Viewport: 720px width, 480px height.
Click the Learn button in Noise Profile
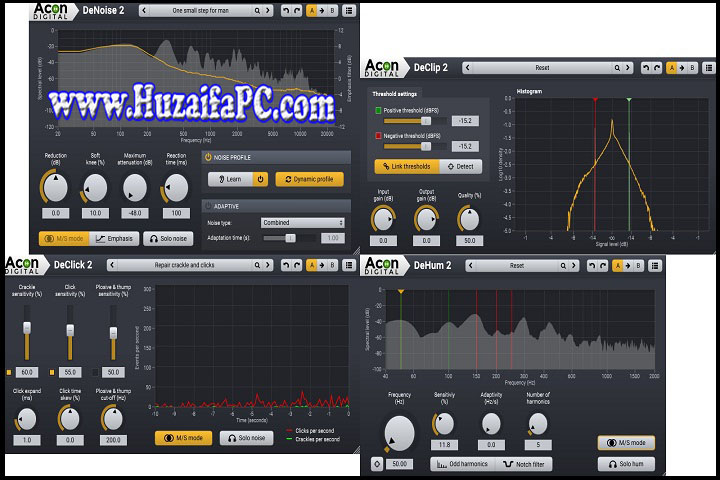click(x=231, y=179)
